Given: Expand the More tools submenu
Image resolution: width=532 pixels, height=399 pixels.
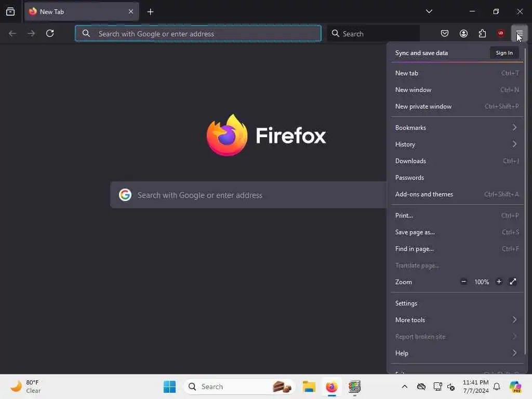Looking at the screenshot, I should [457, 320].
